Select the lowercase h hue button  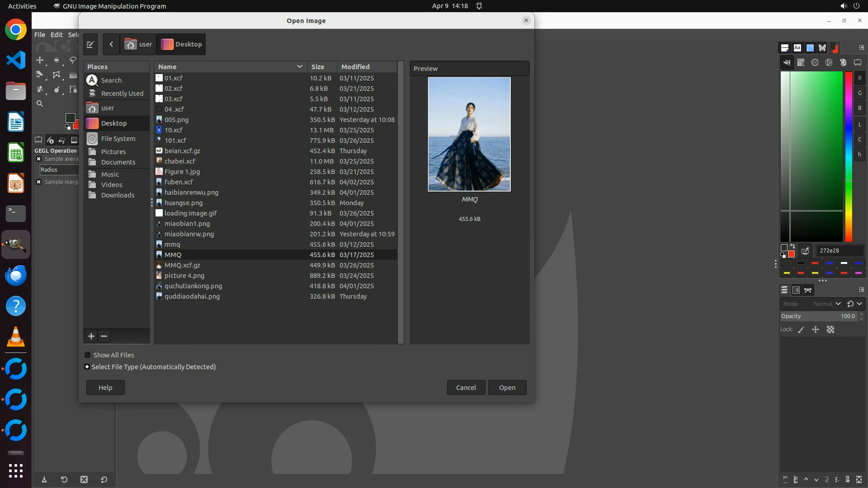859,155
